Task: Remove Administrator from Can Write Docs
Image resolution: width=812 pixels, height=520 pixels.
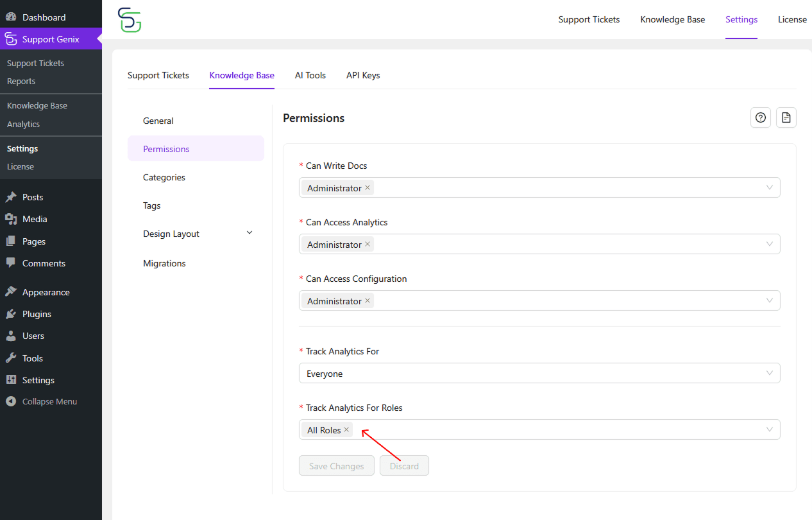Action: pyautogui.click(x=367, y=187)
